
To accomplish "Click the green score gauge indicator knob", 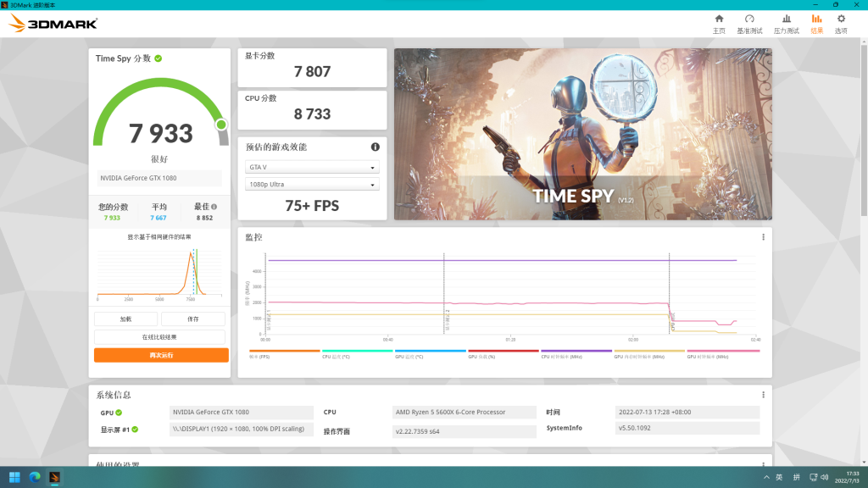I will 221,125.
